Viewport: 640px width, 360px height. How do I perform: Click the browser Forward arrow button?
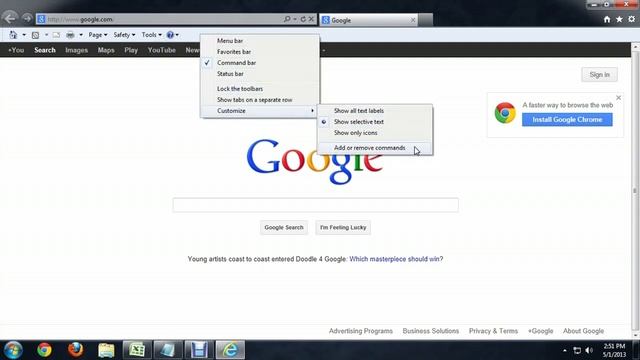27,19
